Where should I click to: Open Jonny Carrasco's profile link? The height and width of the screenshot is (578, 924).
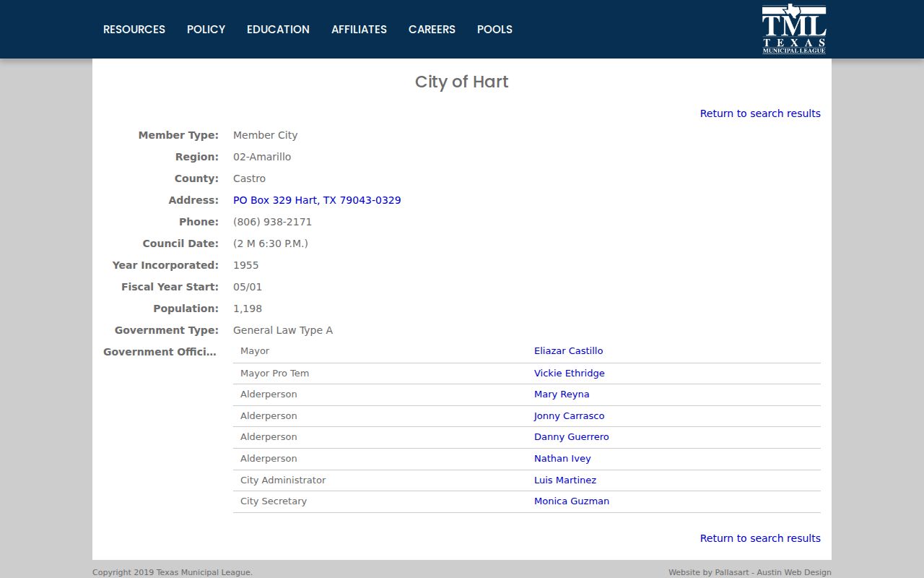tap(570, 416)
